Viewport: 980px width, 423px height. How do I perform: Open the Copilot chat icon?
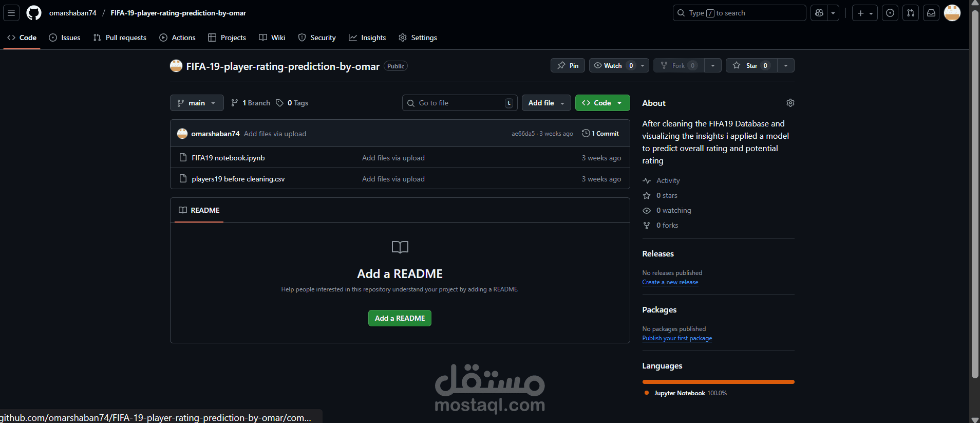coord(819,13)
